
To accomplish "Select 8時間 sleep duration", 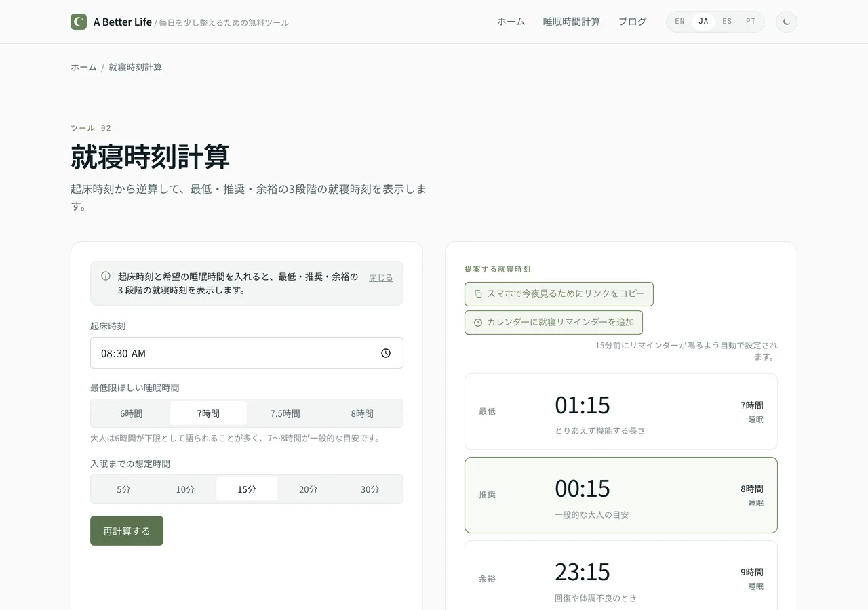I will click(x=362, y=413).
